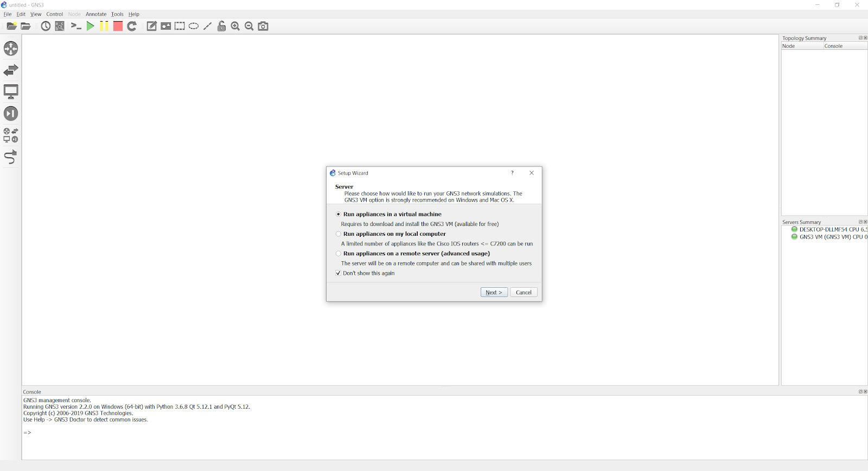Click the Add a link cable icon
This screenshot has height=471, width=868.
[11, 157]
